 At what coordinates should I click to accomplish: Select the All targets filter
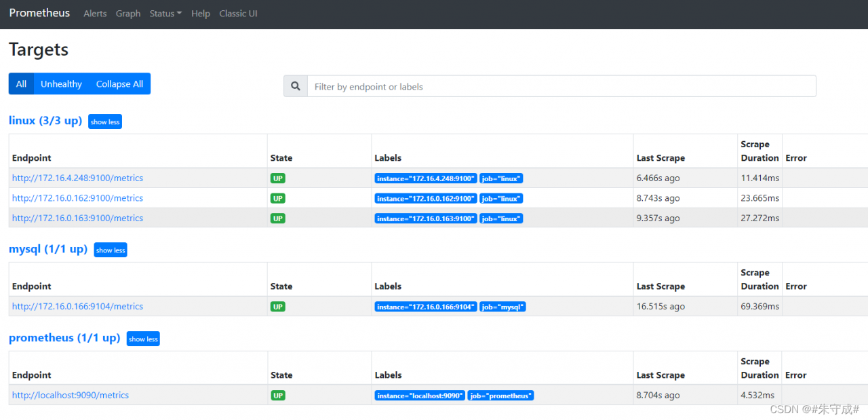pos(21,84)
